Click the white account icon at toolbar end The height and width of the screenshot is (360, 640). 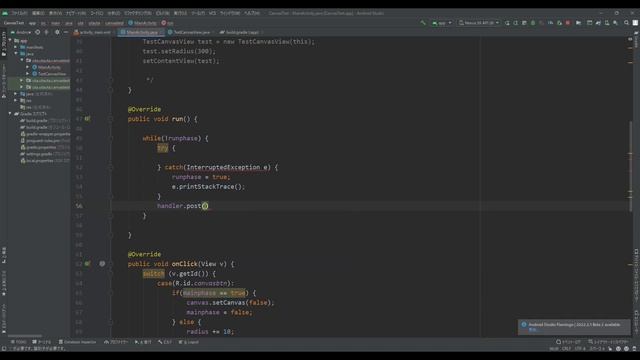[635, 23]
